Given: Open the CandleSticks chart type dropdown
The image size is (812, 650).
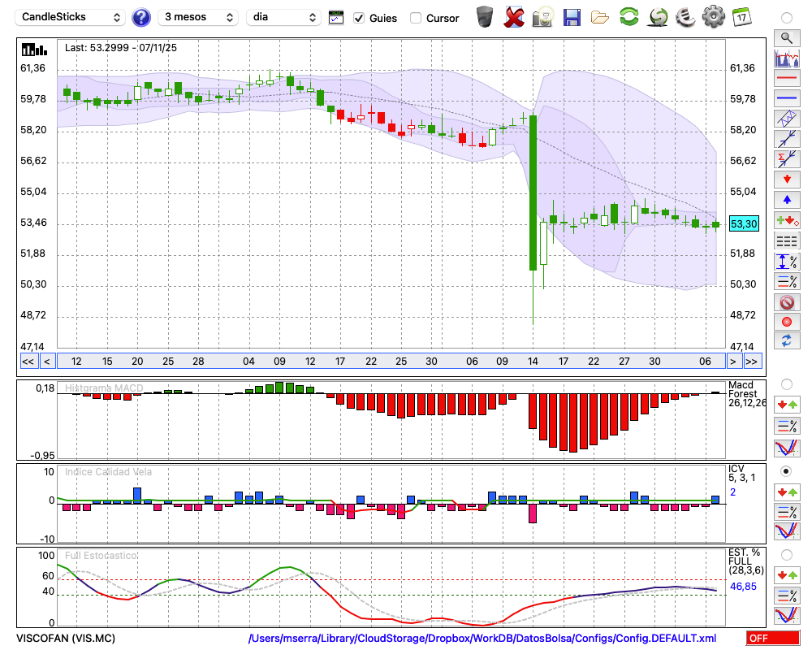Looking at the screenshot, I should pos(71,17).
